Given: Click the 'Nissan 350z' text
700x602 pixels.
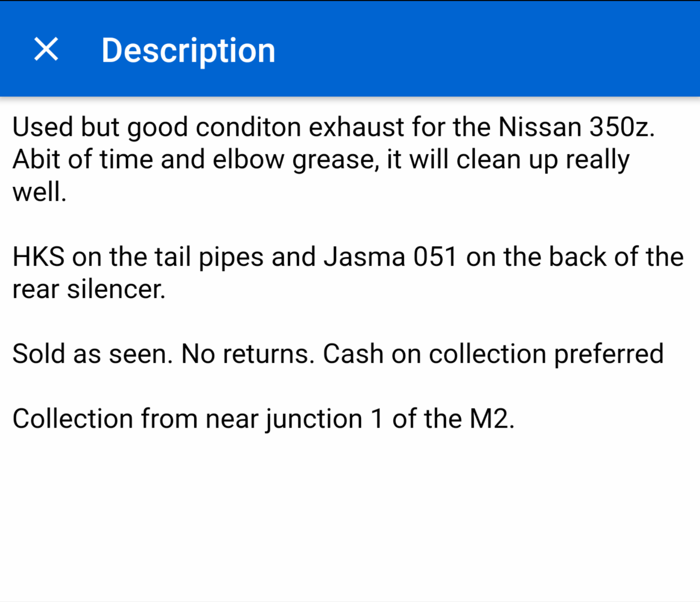Looking at the screenshot, I should click(575, 127).
